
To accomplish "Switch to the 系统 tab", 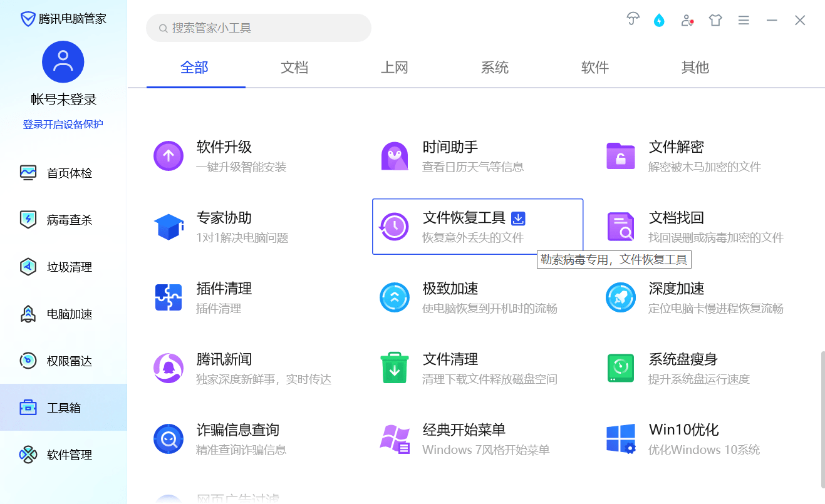I will click(x=494, y=68).
